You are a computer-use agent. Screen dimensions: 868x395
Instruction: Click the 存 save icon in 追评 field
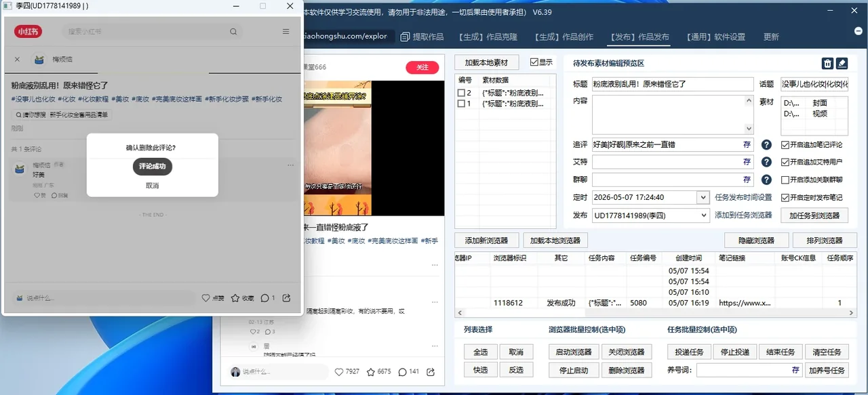[747, 145]
